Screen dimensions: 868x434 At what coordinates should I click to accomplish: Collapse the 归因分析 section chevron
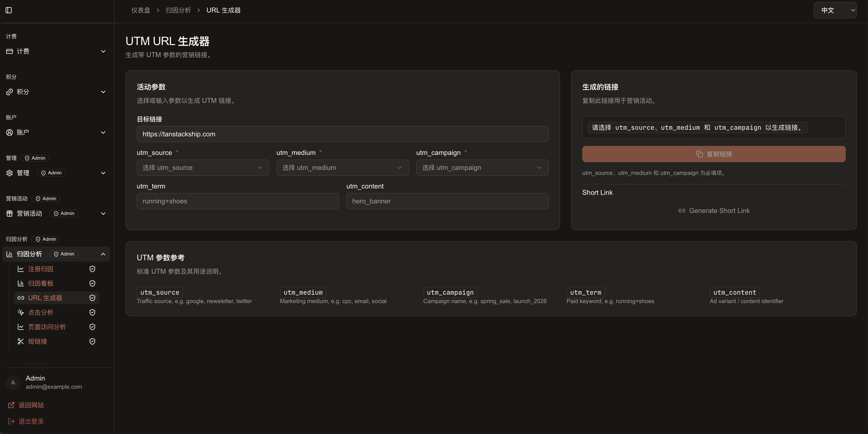(x=103, y=254)
